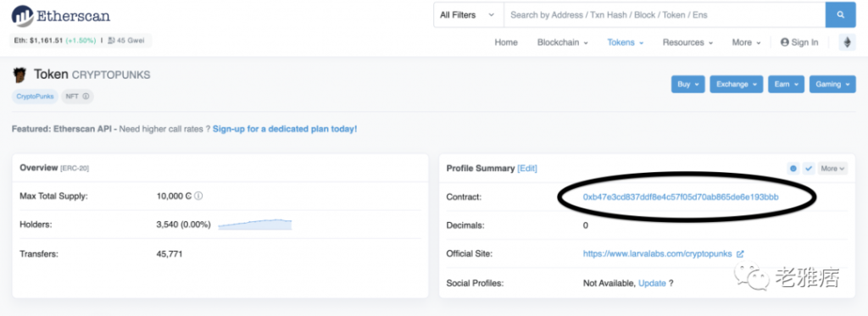The image size is (868, 316).
Task: Click the gas pump Gwei indicator
Action: click(x=127, y=41)
